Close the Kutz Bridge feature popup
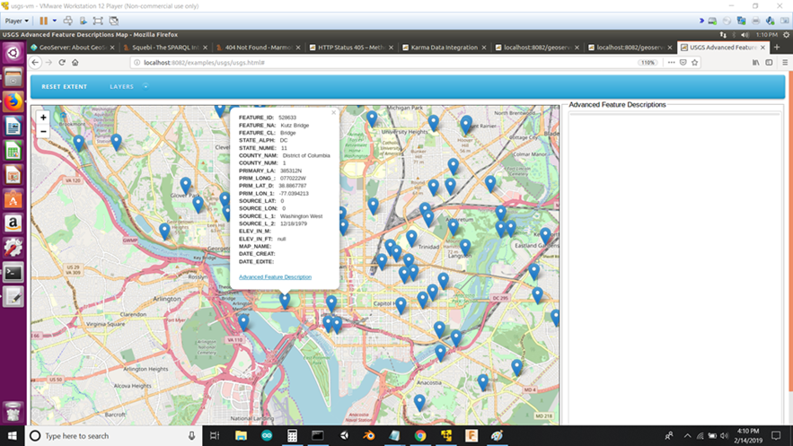793x446 pixels. [333, 113]
